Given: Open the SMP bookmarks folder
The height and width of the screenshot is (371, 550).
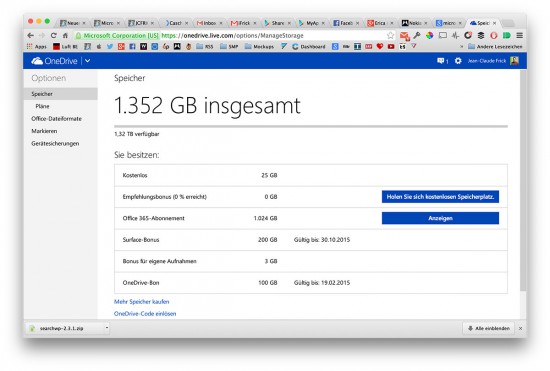Looking at the screenshot, I should (229, 46).
